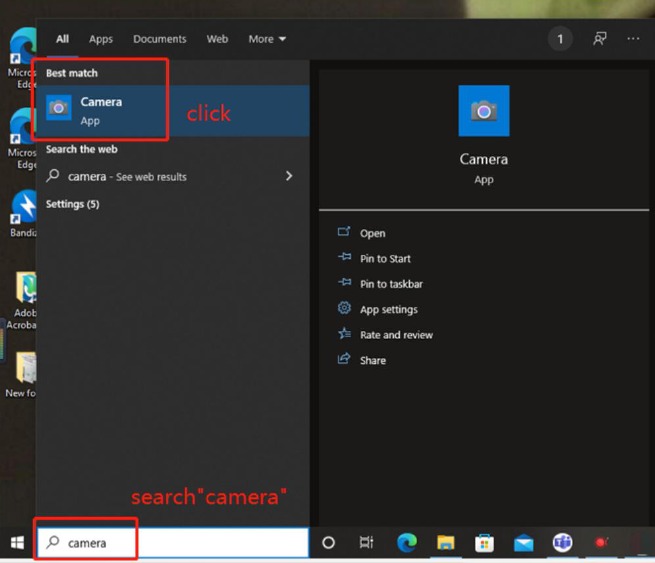This screenshot has height=563, width=655.
Task: Click the Search the web heading
Action: click(x=82, y=149)
